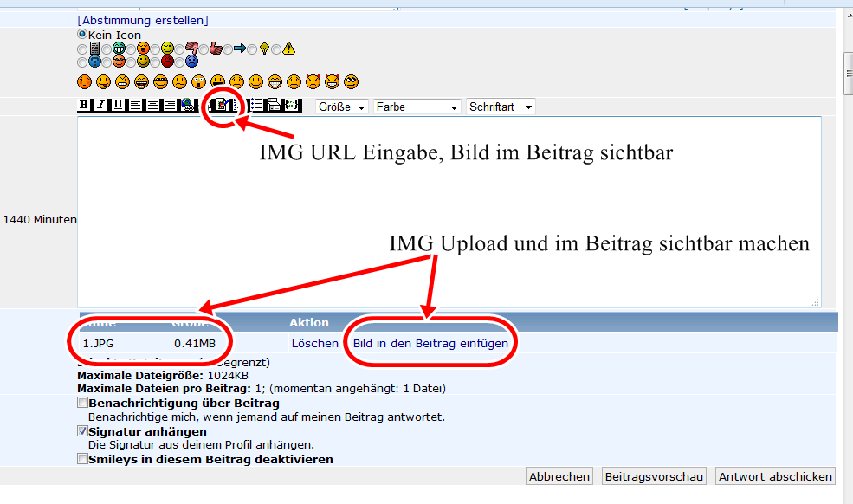Click the Italic formatting button
Screen dimensions: 853x504
[100, 106]
